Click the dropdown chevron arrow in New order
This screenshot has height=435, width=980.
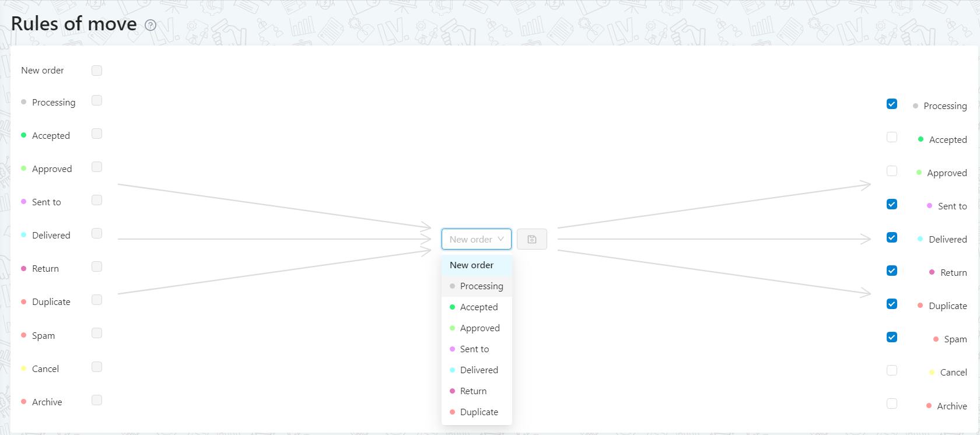(x=501, y=239)
